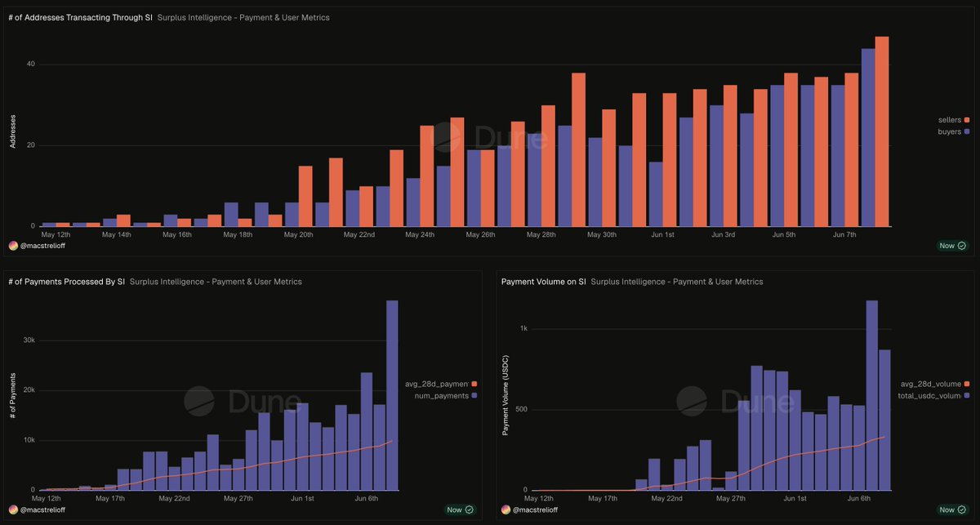Click the '40' value on the Addresses y-axis
The width and height of the screenshot is (980, 525).
point(31,65)
